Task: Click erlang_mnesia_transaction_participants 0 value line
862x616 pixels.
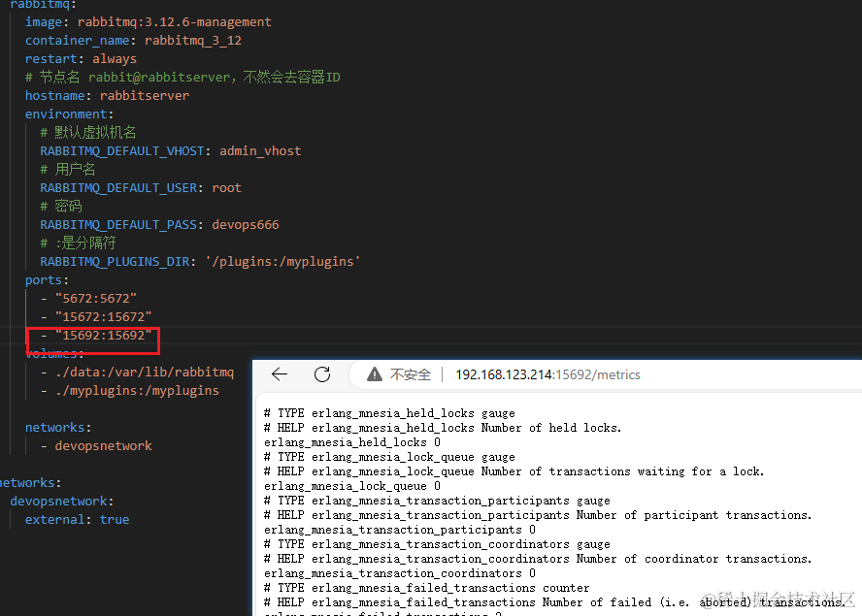Action: point(400,530)
